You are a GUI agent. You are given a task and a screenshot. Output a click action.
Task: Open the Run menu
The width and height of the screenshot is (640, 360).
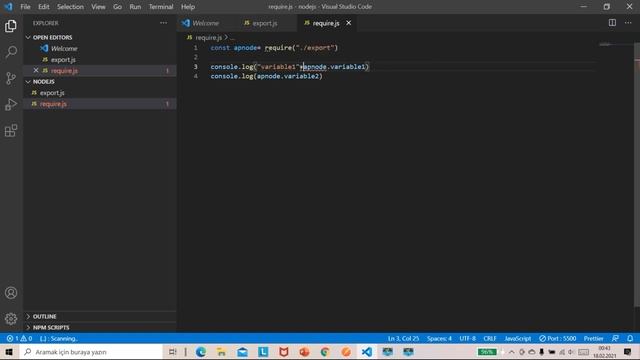coord(135,7)
